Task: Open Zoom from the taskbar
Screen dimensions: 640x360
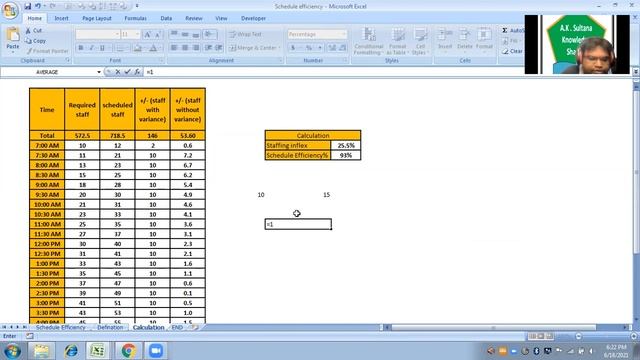Action: [156, 351]
